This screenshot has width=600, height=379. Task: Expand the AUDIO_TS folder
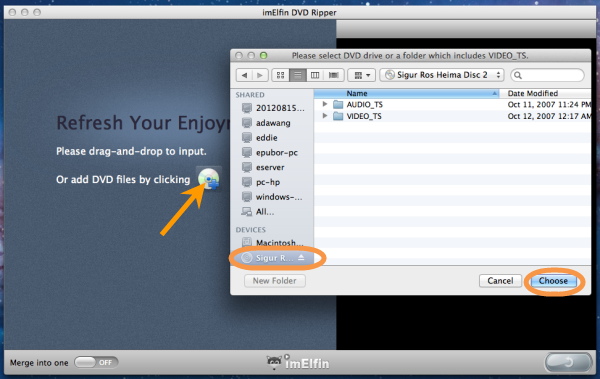click(325, 104)
